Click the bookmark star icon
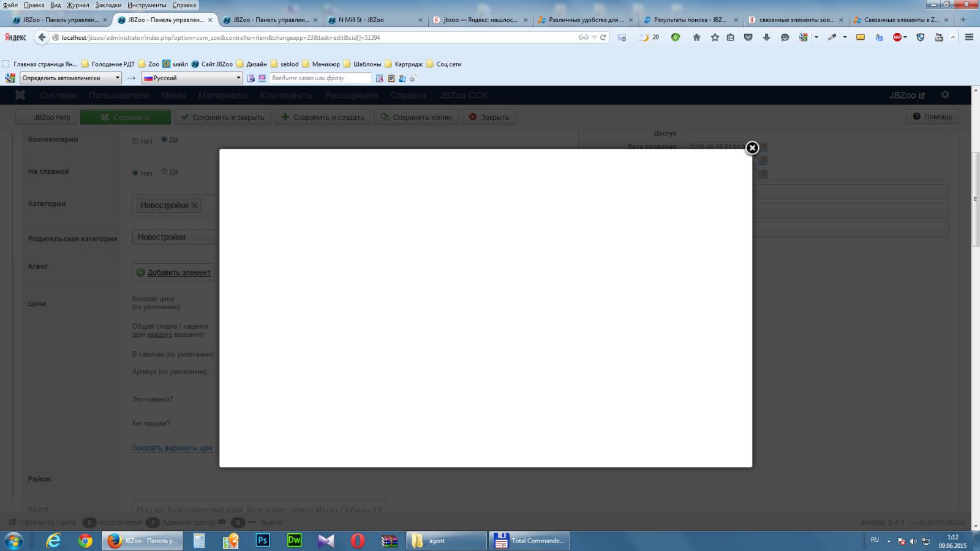Screen dimensions: 980x551 point(715,37)
